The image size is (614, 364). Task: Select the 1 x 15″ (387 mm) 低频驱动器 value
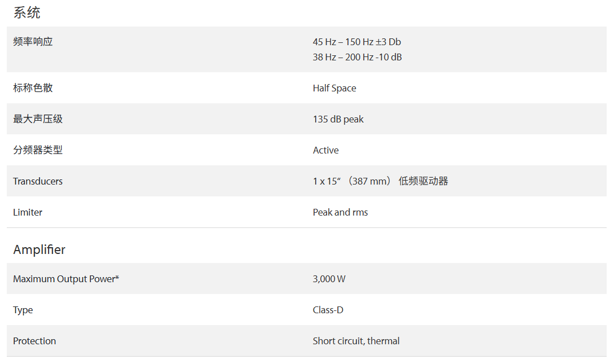(380, 181)
